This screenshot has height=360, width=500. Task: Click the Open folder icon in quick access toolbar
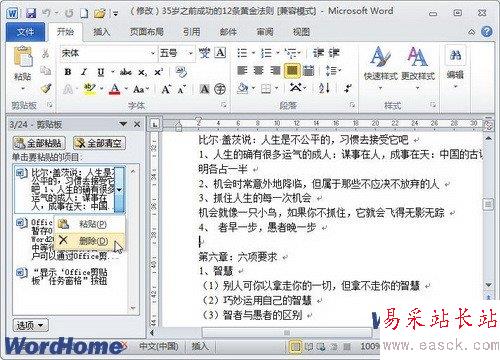(x=100, y=13)
